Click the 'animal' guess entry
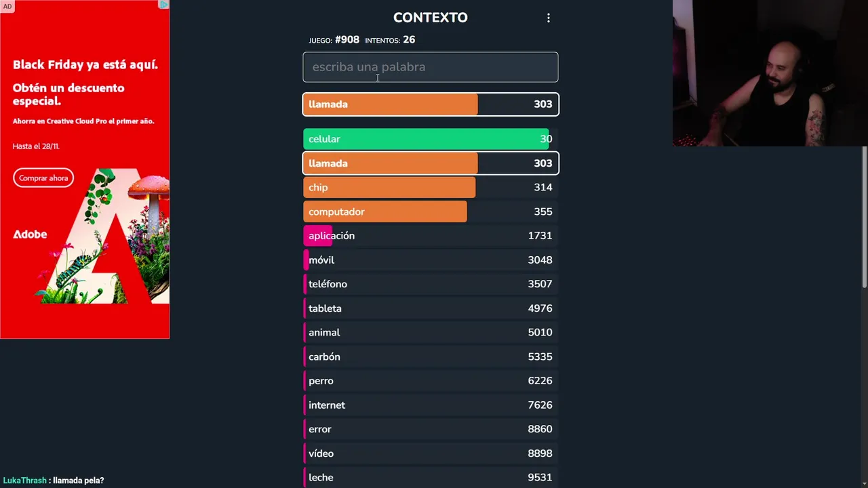 click(x=430, y=333)
